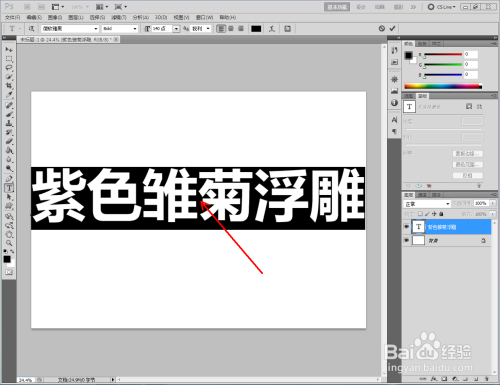Open the layer opacity dropdown arrow
The height and width of the screenshot is (385, 500).
click(x=493, y=203)
